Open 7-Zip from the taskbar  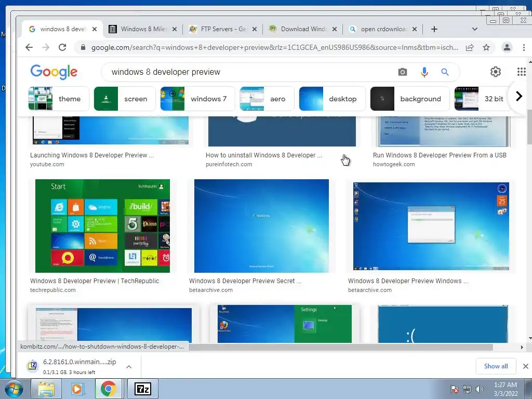(x=142, y=389)
